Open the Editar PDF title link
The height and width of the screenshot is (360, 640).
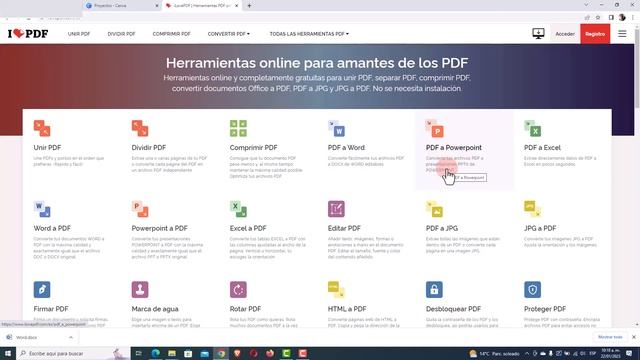344,228
